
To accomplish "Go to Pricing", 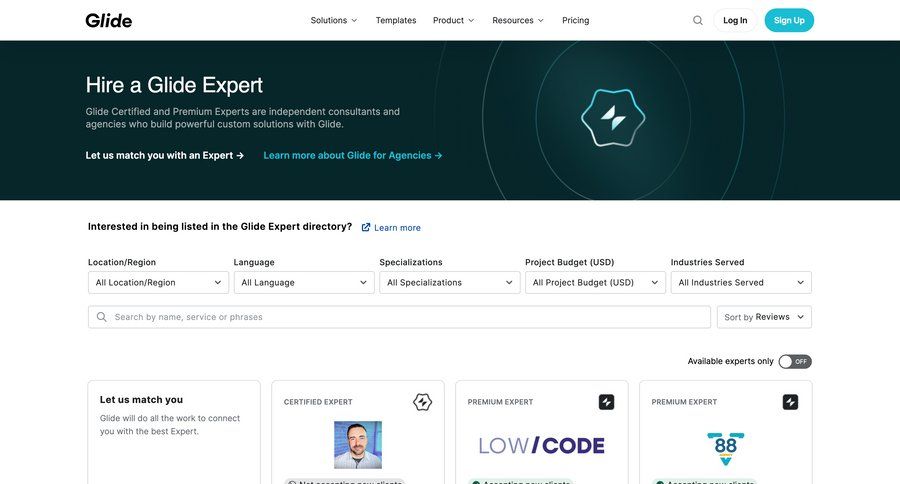I will point(576,20).
